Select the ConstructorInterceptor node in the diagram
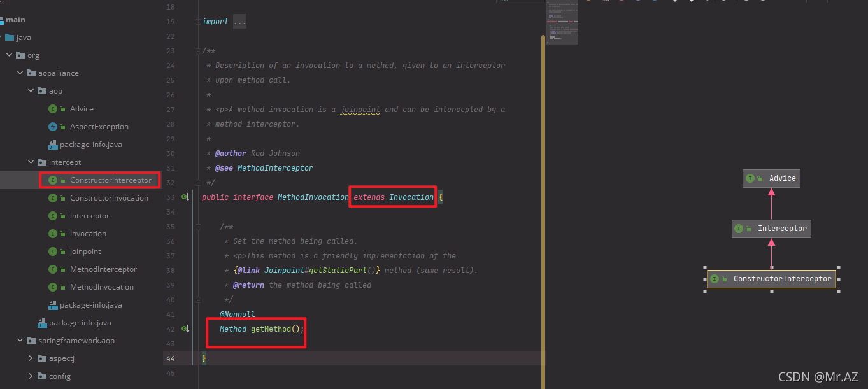Image resolution: width=868 pixels, height=389 pixels. pos(771,279)
